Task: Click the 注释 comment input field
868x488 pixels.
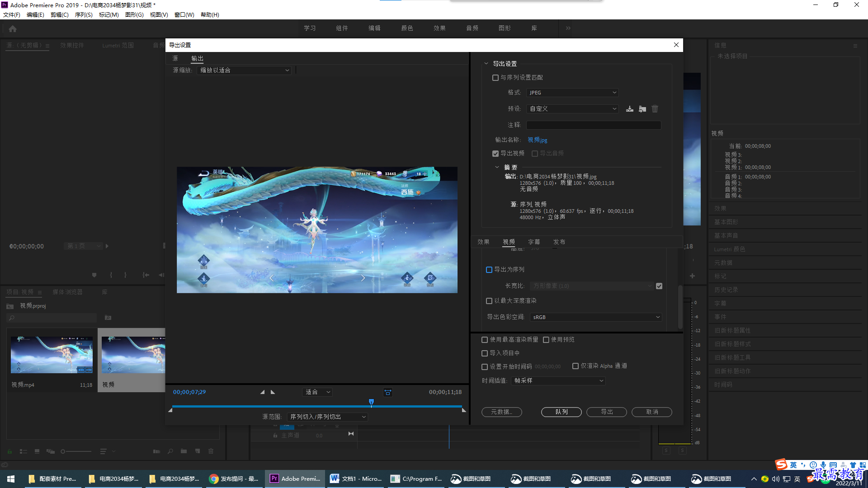Action: click(x=594, y=125)
